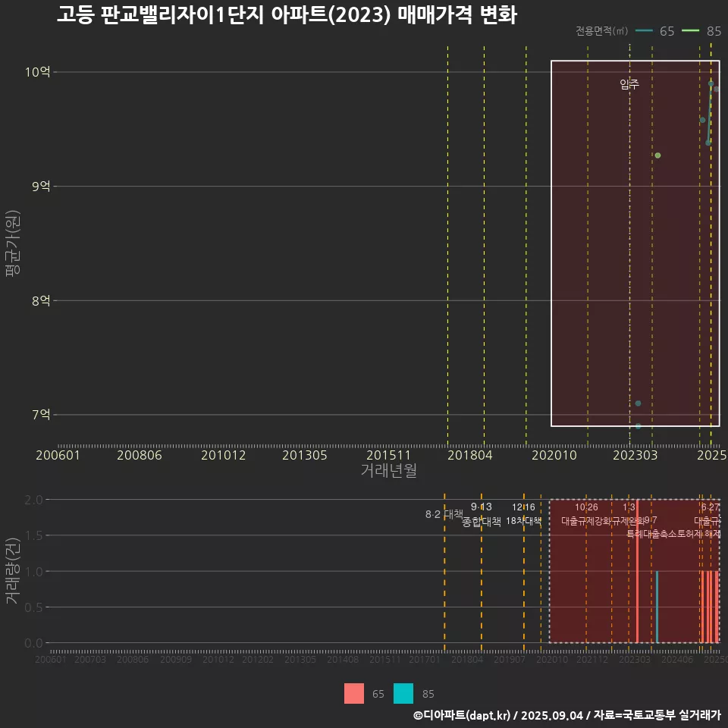Screen dimensions: 728x728
Task: Click the 2.0 label on volume chart
Action: (x=33, y=500)
